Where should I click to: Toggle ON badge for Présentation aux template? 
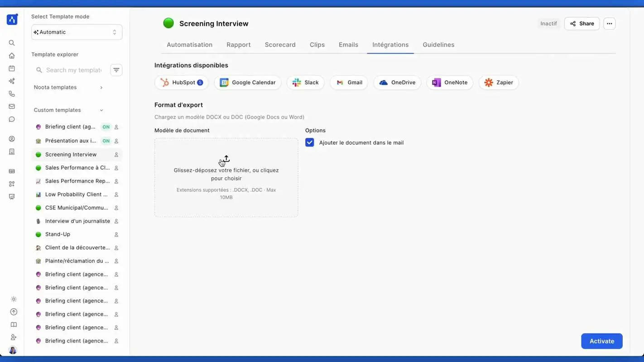(106, 141)
